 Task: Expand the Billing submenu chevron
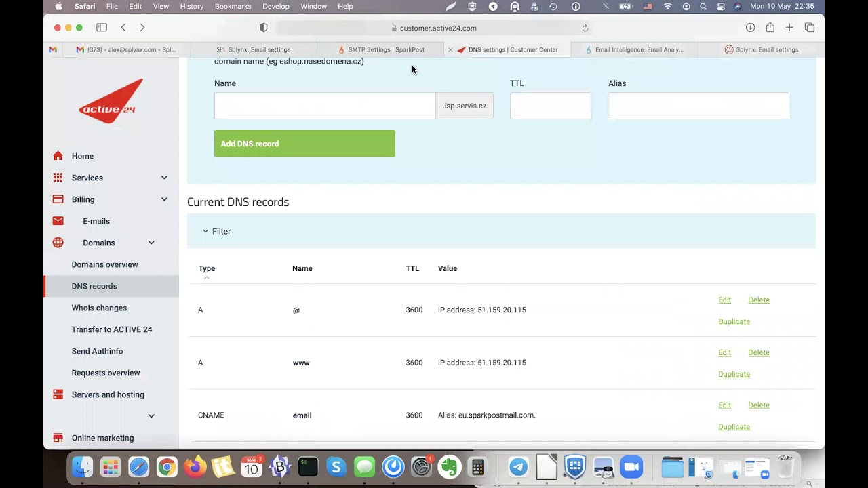(164, 199)
